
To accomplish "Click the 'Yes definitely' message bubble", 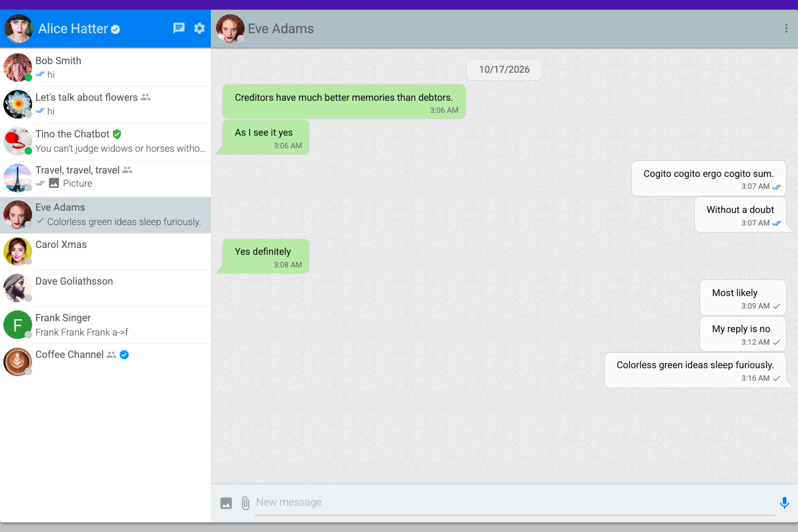I will [266, 256].
